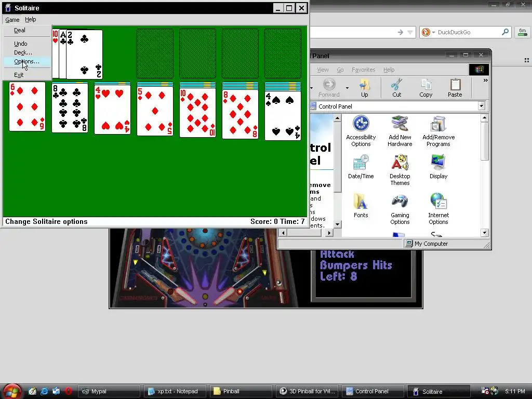Viewport: 532px width, 399px height.
Task: Click the Paste clipboard toolbar icon
Action: click(455, 88)
